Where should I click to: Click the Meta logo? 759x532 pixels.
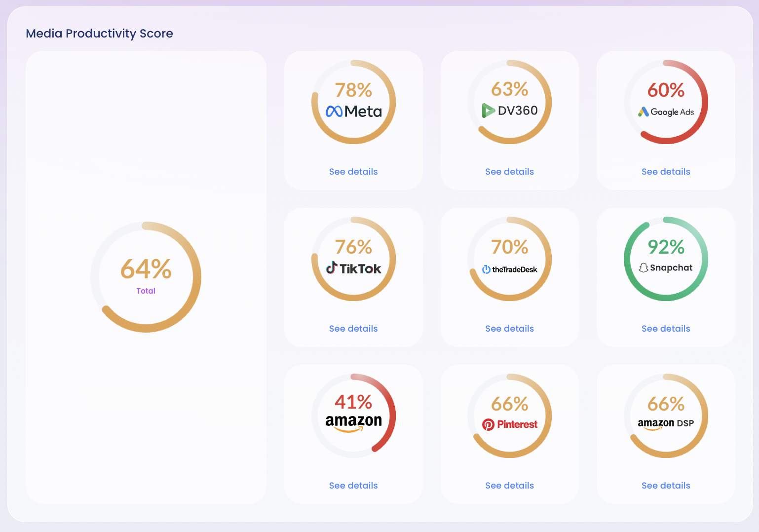coord(353,111)
